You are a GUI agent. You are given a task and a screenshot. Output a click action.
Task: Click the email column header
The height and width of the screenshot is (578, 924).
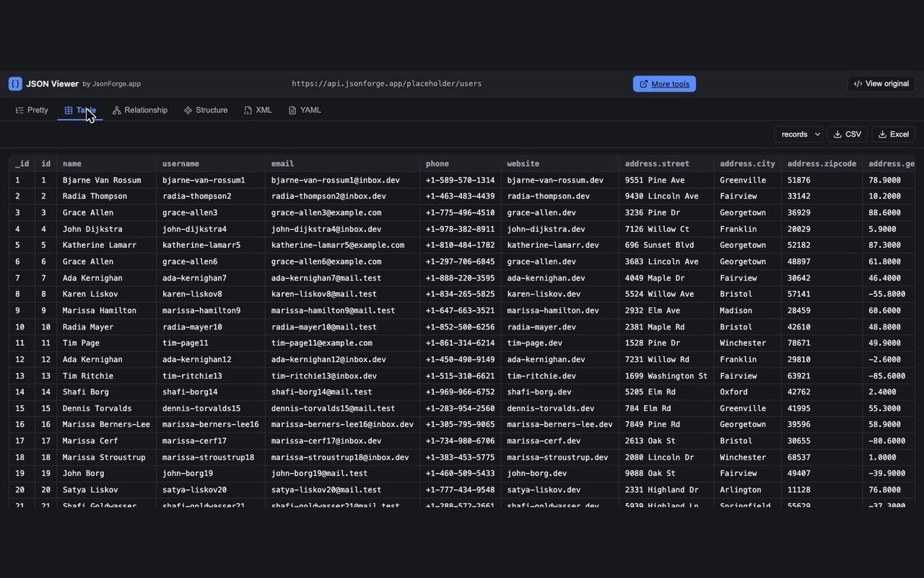click(342, 164)
